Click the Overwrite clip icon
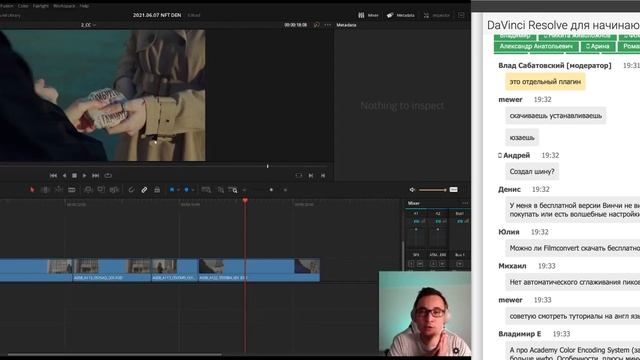Viewport: 640px width, 360px height. click(x=101, y=190)
